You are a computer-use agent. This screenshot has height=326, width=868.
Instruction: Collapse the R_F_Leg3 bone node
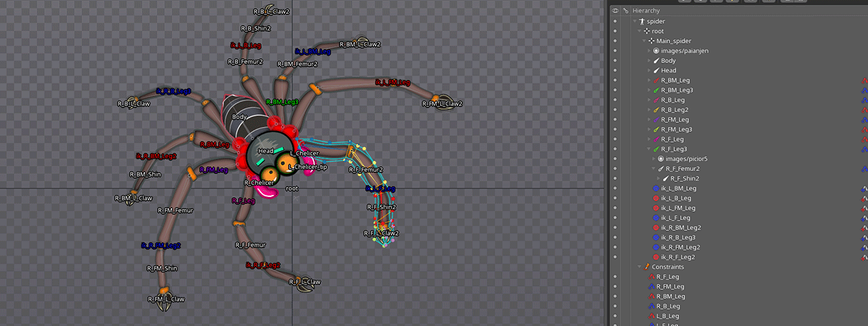(649, 149)
